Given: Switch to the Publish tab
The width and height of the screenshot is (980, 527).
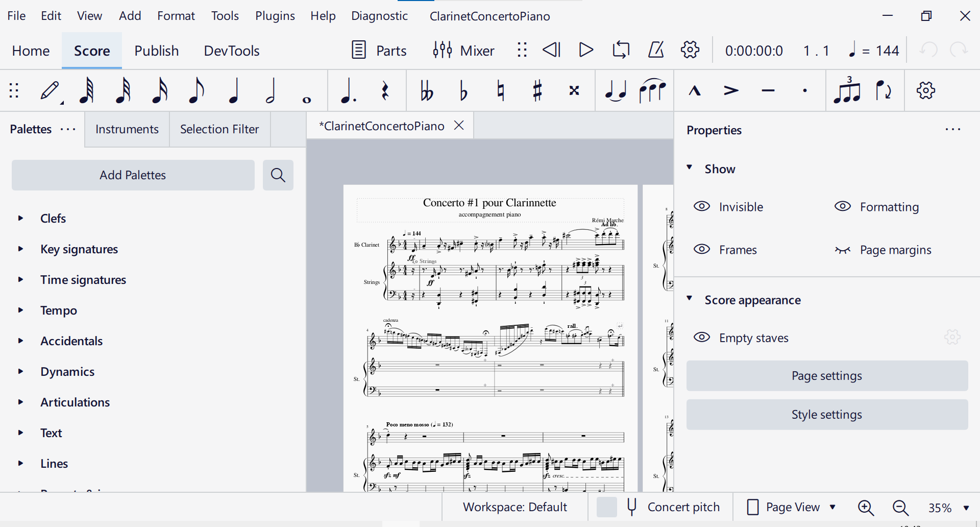Looking at the screenshot, I should click(156, 51).
